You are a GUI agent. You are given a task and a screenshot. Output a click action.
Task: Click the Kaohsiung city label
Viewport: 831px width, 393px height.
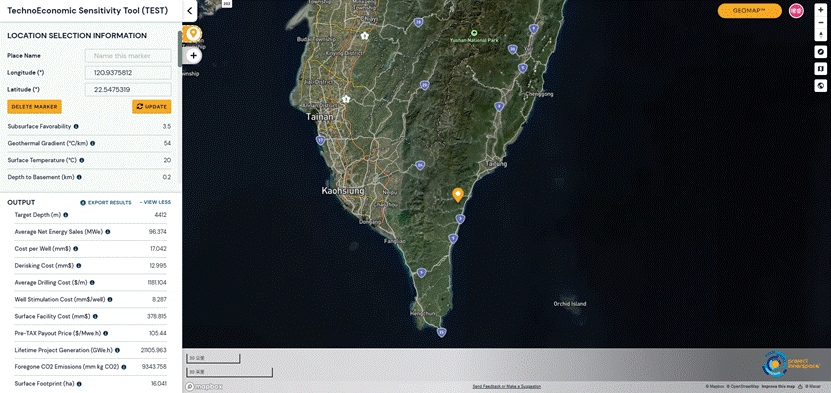point(344,190)
